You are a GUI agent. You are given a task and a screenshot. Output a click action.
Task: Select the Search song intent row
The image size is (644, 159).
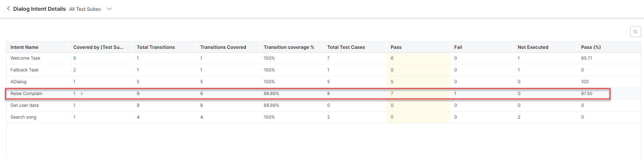coord(23,117)
